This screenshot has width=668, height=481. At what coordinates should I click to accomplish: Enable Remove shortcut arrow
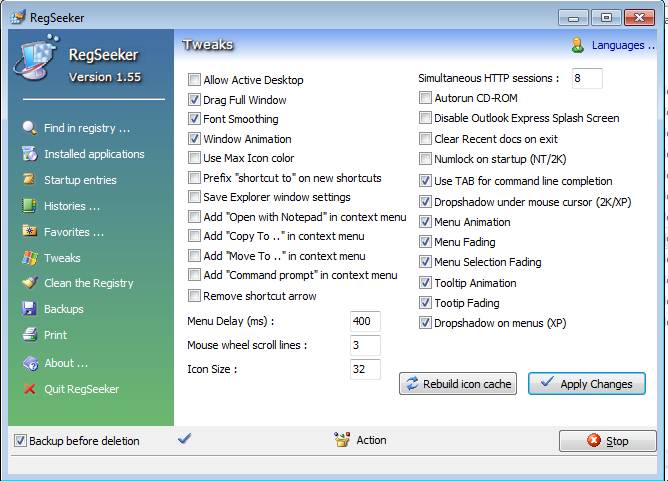(194, 296)
